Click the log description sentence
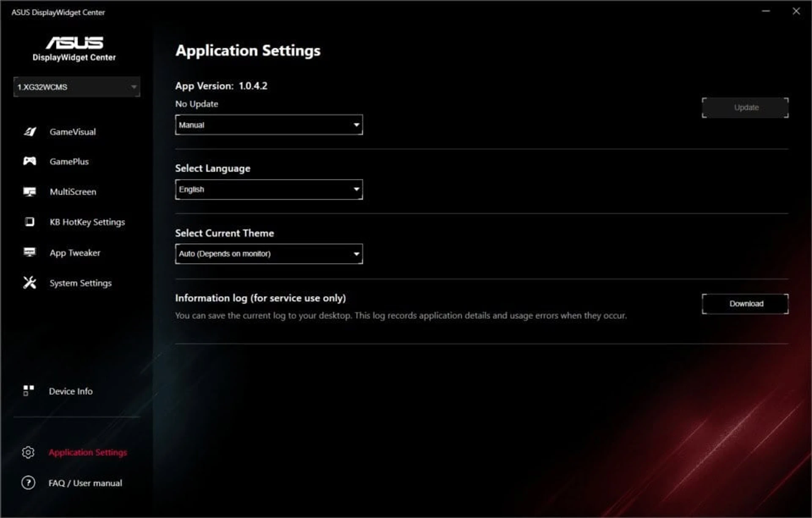Viewport: 812px width, 518px height. click(x=401, y=315)
